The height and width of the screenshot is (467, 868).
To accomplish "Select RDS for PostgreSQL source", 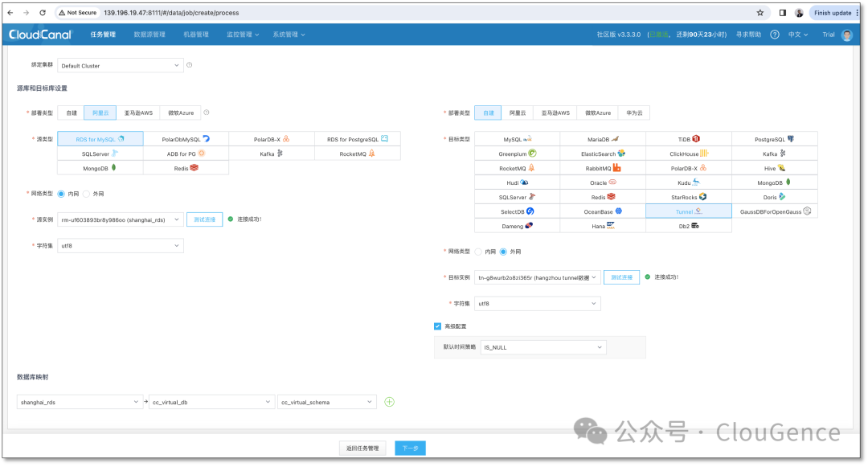I will [358, 139].
